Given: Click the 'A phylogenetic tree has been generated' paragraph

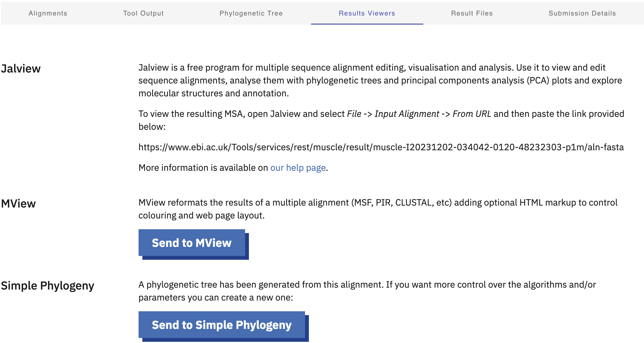Looking at the screenshot, I should tap(367, 291).
